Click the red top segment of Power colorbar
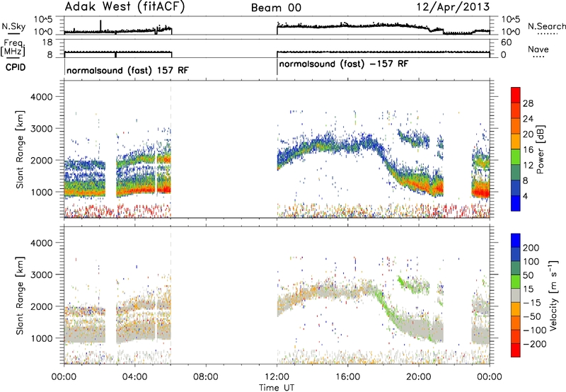Viewport: 566px width, 392px height. click(x=516, y=95)
